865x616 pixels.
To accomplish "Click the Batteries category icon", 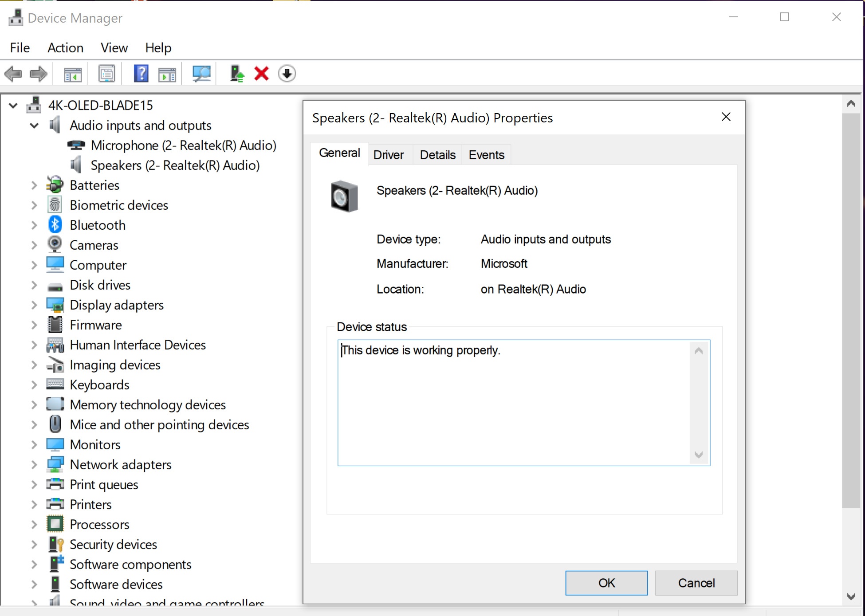I will [55, 185].
